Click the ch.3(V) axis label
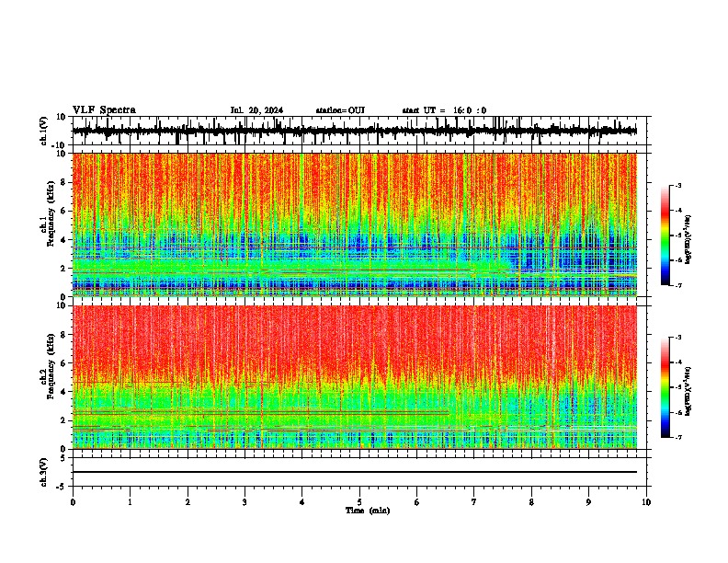Viewport: 728px width, 563px height. tap(44, 473)
